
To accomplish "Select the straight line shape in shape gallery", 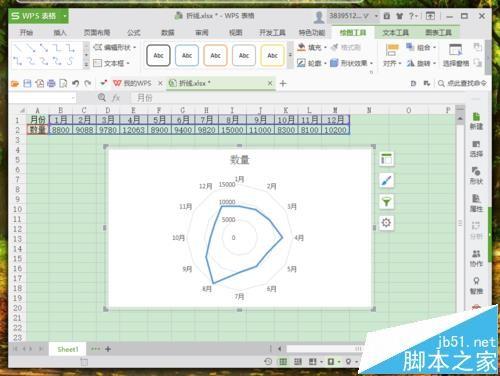I will [x=18, y=49].
